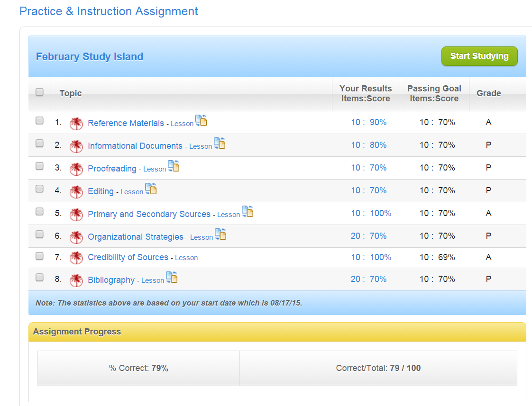Click the palm tree icon beside Organizational Strategies
Screen dimensions: 532x406
point(76,237)
